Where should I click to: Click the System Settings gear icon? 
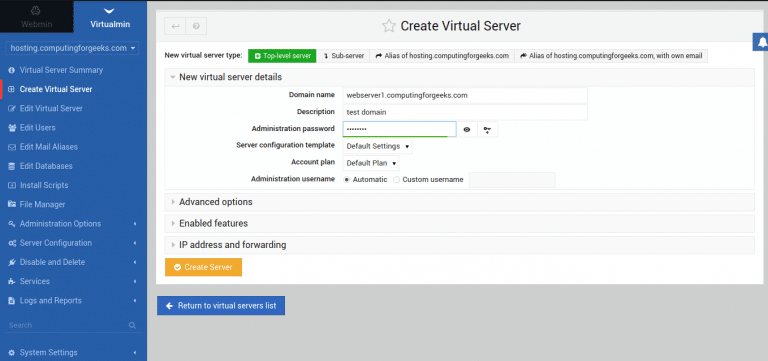[x=11, y=353]
